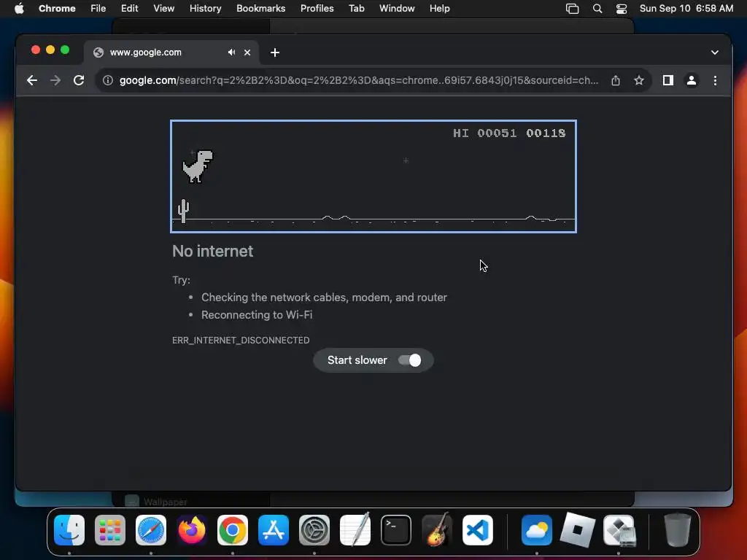
Task: Open App Store from the Dock
Action: coord(274,530)
